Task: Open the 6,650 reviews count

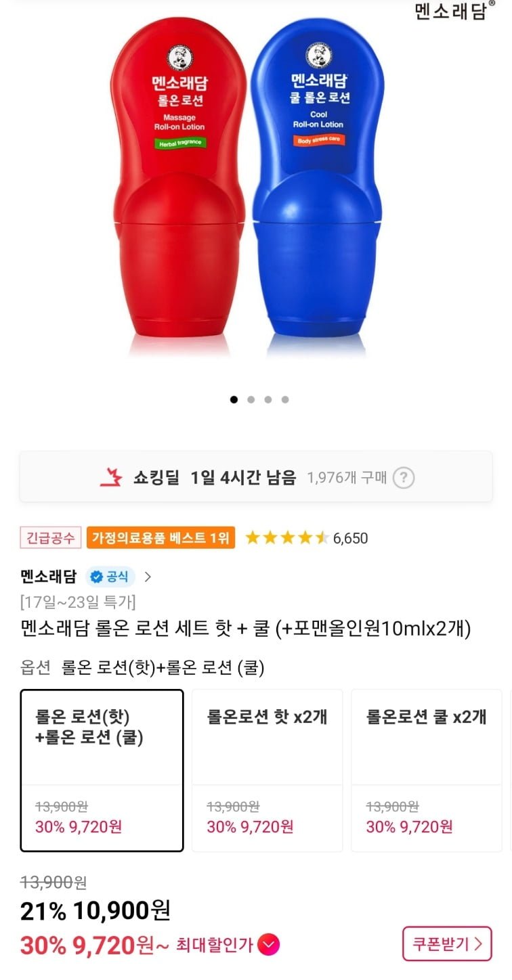Action: [x=351, y=538]
